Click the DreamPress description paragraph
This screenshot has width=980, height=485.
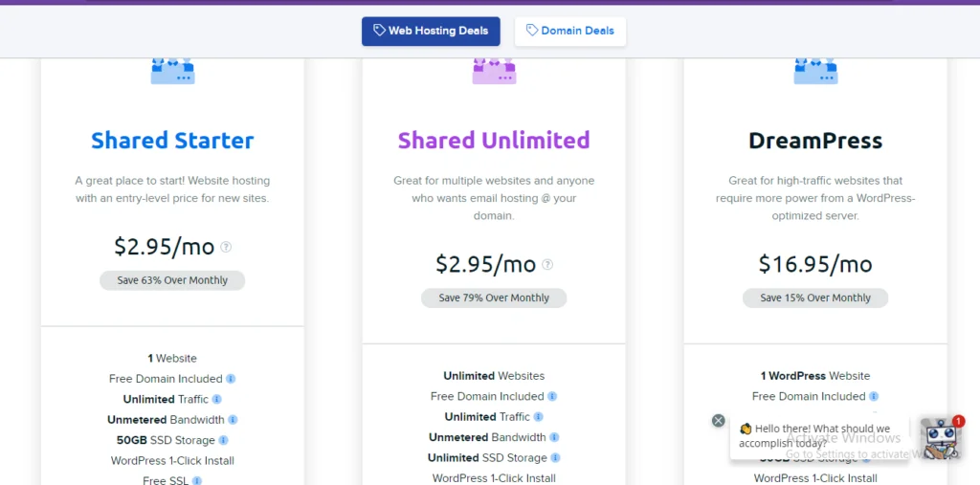(x=815, y=198)
